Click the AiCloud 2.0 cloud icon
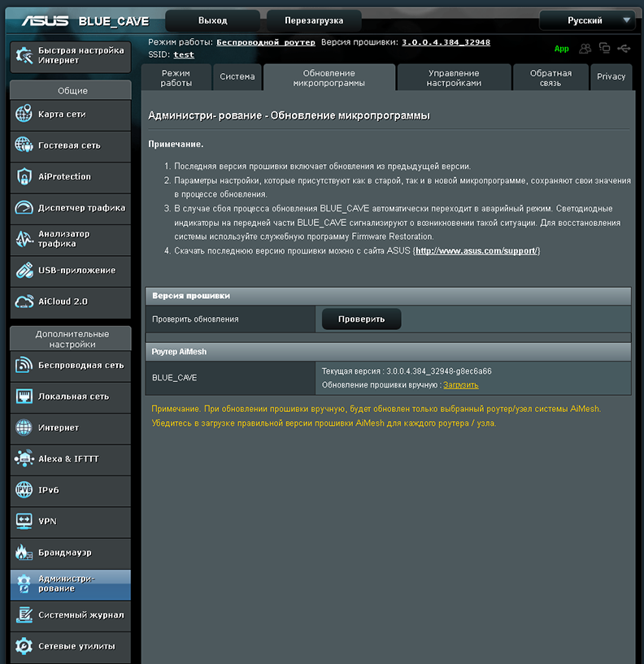The height and width of the screenshot is (664, 644). (x=24, y=302)
